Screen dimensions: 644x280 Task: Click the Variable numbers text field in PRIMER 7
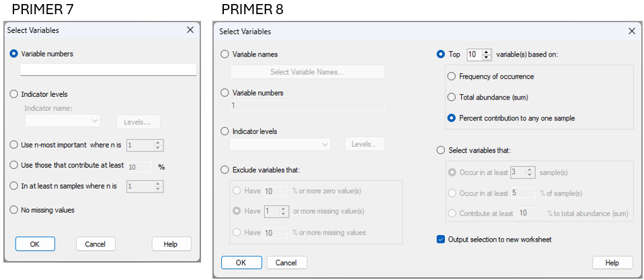(108, 69)
